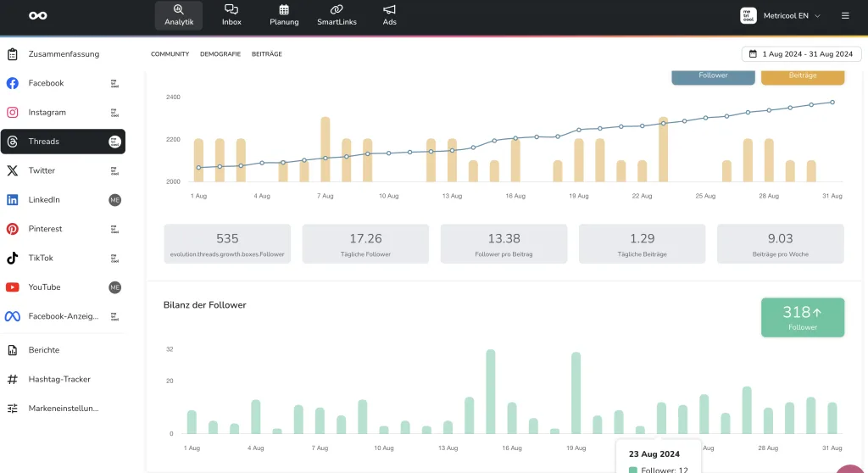Screen dimensions: 868x473
Task: Click the green 318 Follower badge
Action: (802, 317)
